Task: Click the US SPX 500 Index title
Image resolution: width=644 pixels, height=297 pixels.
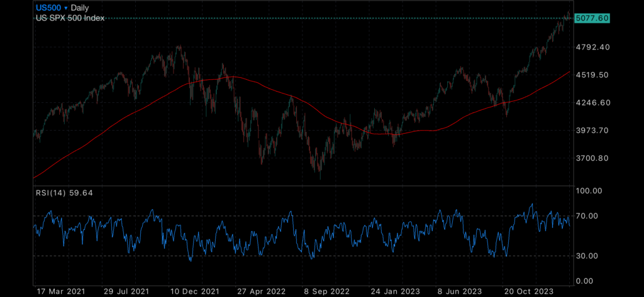Action: pyautogui.click(x=70, y=18)
